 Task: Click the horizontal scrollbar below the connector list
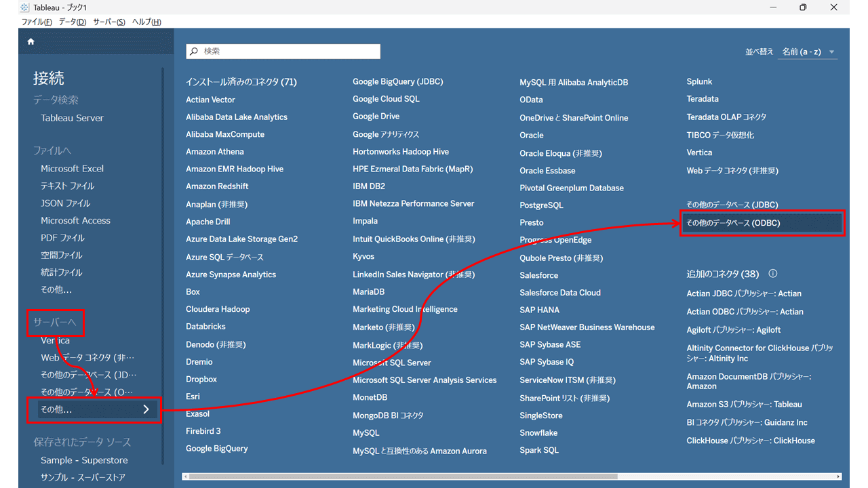click(x=403, y=476)
